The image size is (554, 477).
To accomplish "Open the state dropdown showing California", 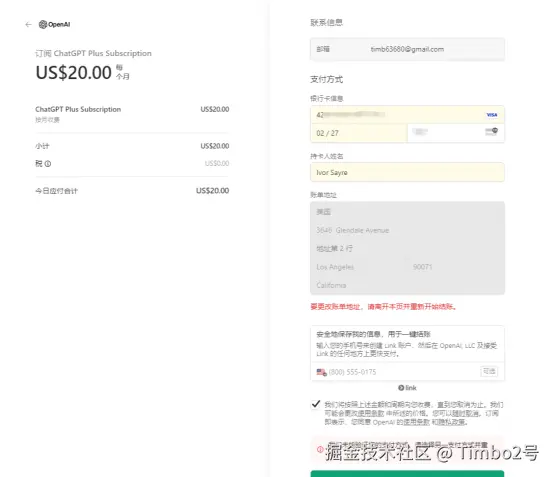I will 407,285.
